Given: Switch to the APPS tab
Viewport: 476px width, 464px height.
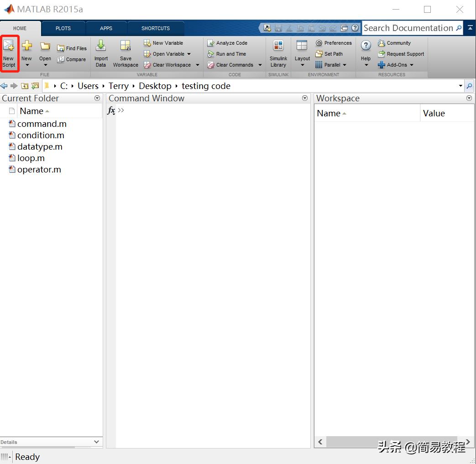Looking at the screenshot, I should 106,29.
